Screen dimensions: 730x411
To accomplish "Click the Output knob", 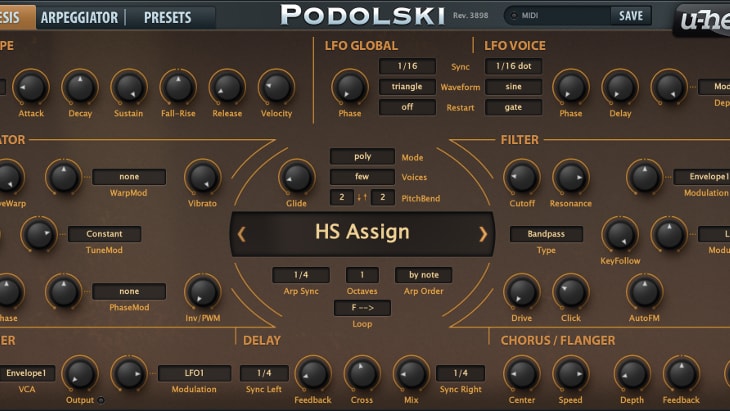I will 80,374.
